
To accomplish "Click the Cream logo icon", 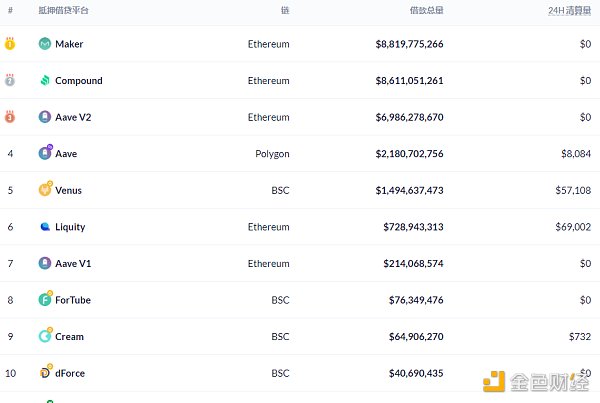I will tap(45, 336).
